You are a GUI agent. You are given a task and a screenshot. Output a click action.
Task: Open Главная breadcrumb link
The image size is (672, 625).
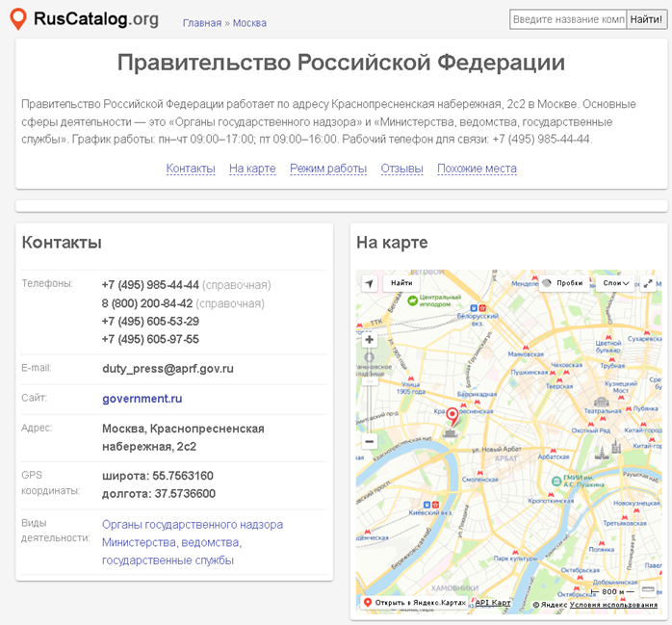pos(202,23)
